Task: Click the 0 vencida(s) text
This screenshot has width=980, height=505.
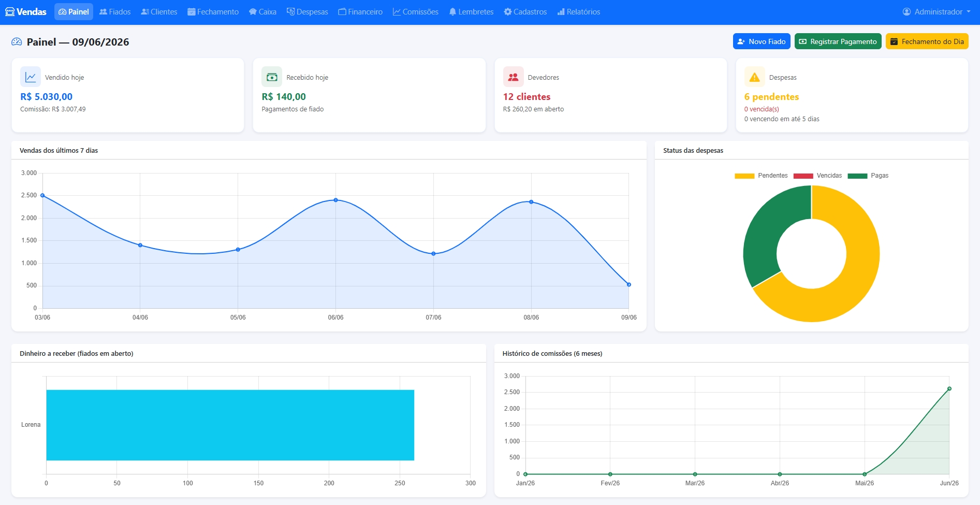Action: pos(762,109)
